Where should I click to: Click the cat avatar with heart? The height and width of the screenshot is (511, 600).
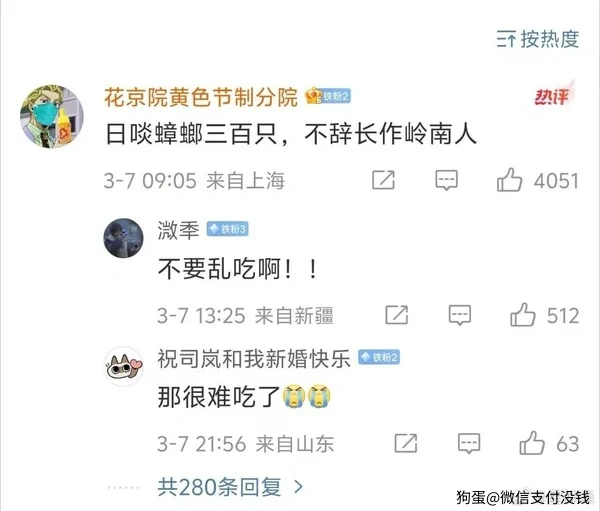click(x=124, y=366)
